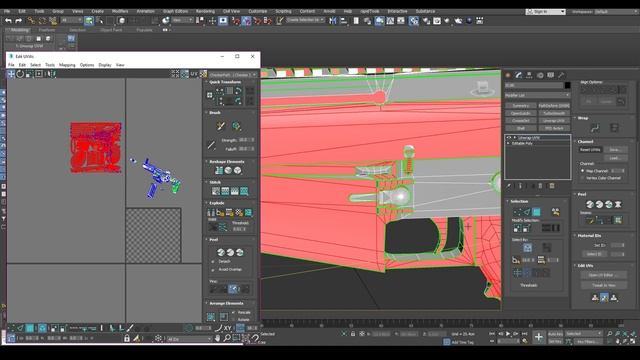Open the checker pattern texture dropdown in Edit UVWs
The image size is (640, 360).
click(x=233, y=75)
